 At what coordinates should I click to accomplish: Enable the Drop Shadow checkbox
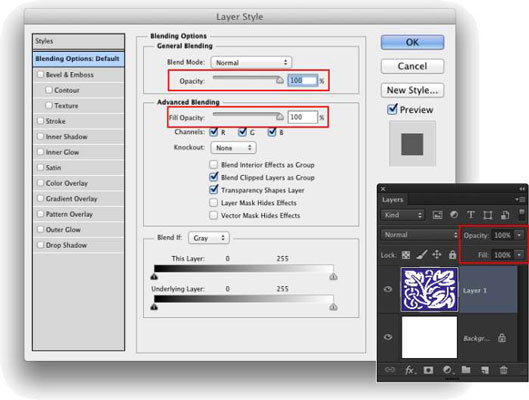[40, 245]
